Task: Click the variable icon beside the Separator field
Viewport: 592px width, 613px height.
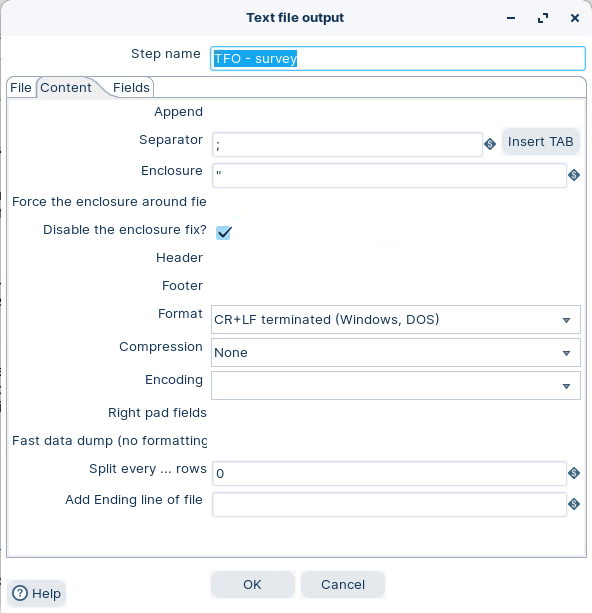Action: point(490,144)
